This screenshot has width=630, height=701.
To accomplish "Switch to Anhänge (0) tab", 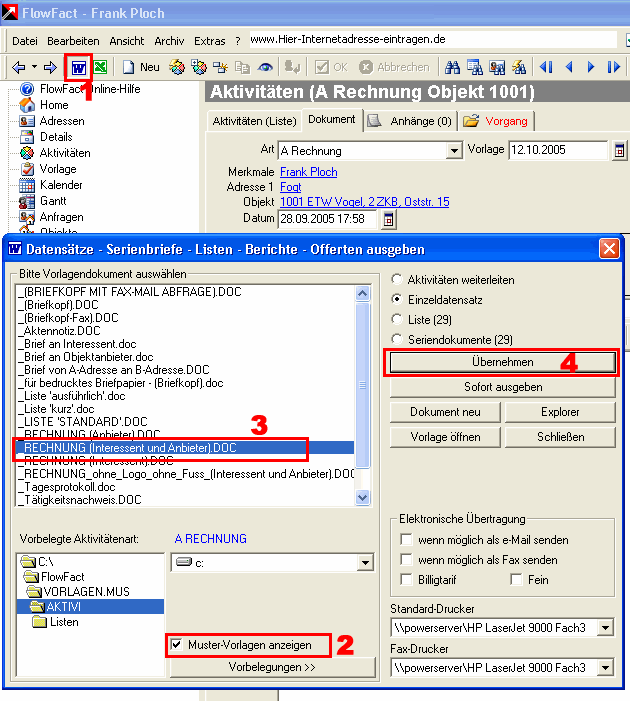I will tap(411, 121).
